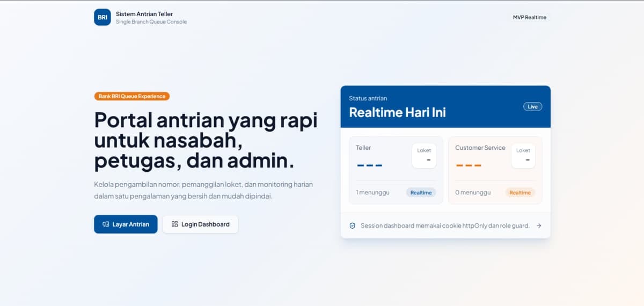
Task: Select the Teller loket box
Action: click(424, 156)
